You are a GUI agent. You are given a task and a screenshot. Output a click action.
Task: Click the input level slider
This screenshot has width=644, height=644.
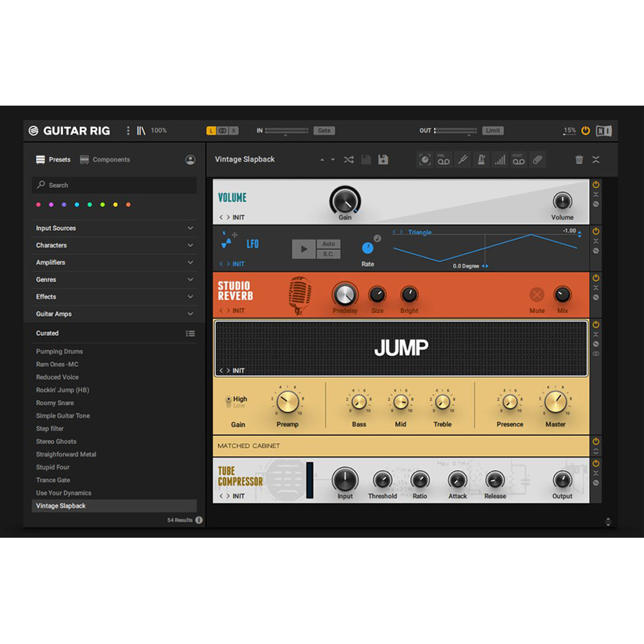(287, 131)
